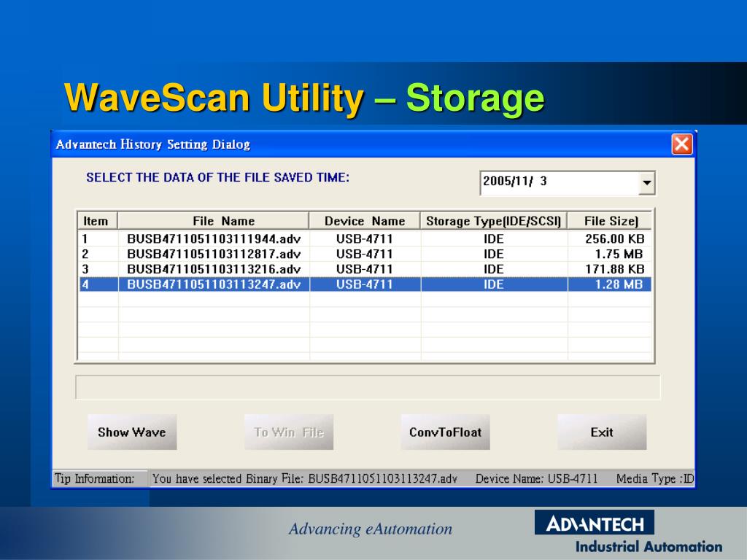Click the 1.28 MB file size cell
The height and width of the screenshot is (560, 747).
[610, 284]
